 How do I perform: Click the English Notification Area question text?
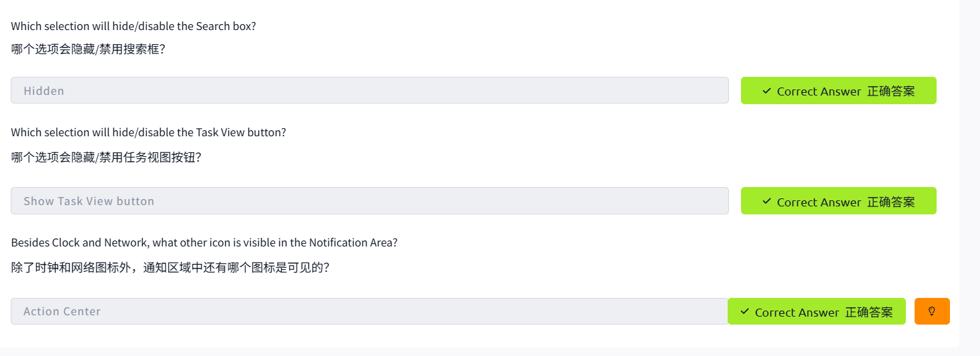pos(204,242)
